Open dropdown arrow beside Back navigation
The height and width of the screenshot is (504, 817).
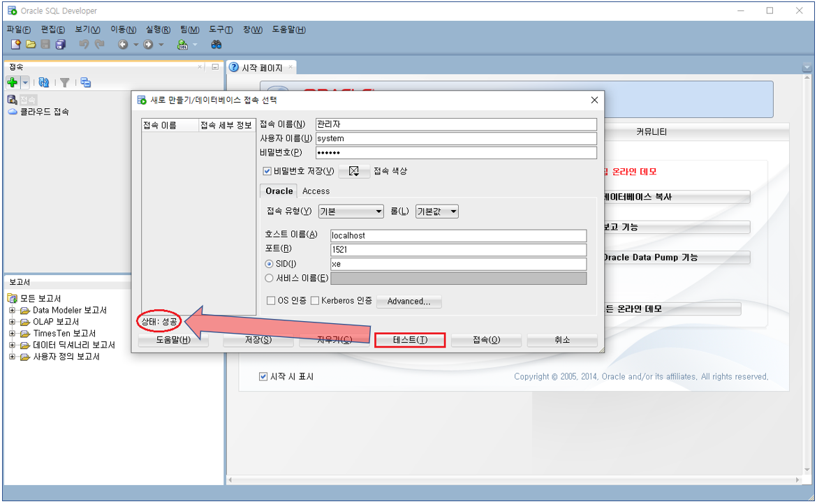point(136,45)
